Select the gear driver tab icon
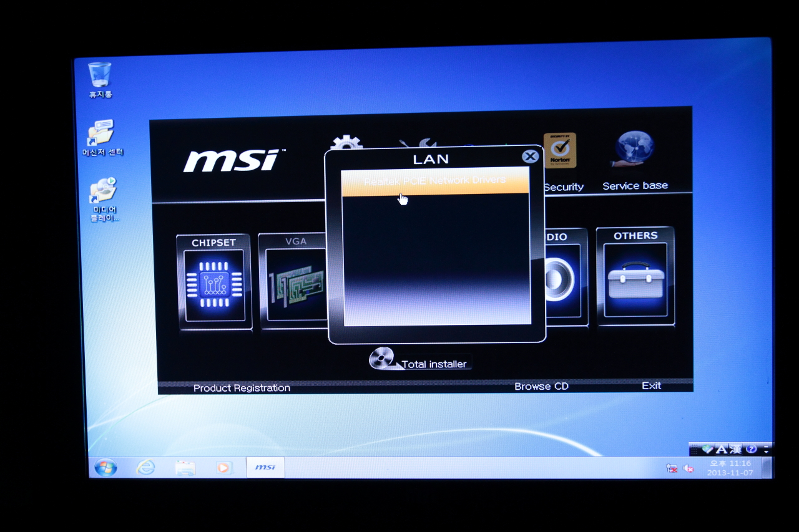Screen dimensions: 799x532 pyautogui.click(x=346, y=143)
